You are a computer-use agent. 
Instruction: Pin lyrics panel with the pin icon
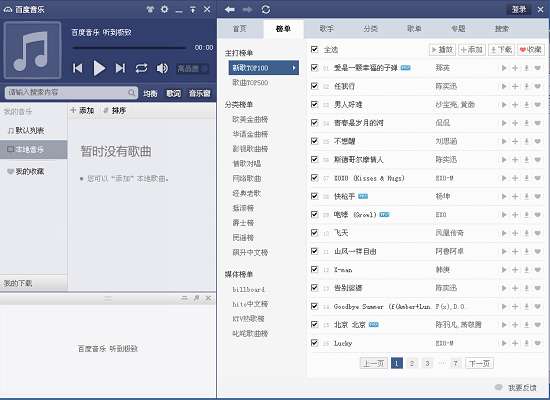click(196, 298)
